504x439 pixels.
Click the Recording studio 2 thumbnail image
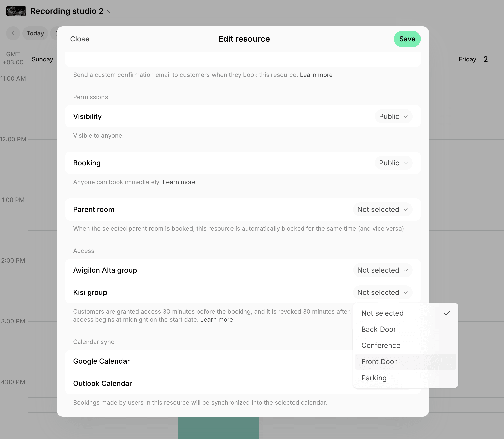[16, 11]
